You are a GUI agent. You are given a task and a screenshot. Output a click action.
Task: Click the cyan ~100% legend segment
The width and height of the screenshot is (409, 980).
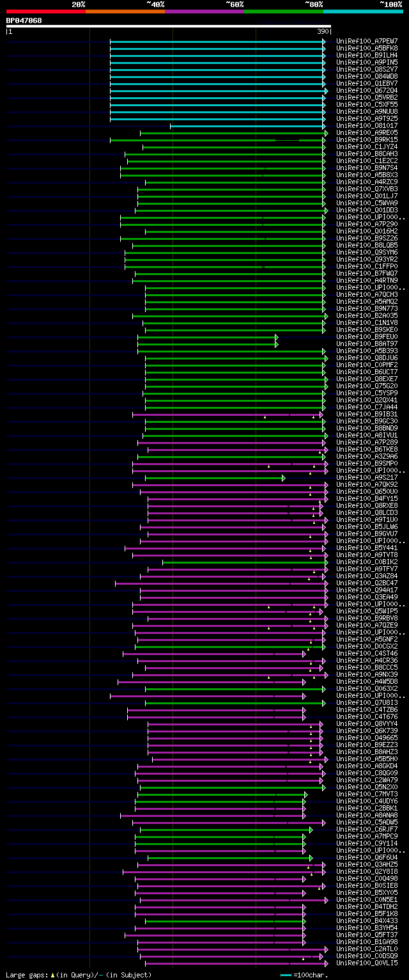[363, 11]
